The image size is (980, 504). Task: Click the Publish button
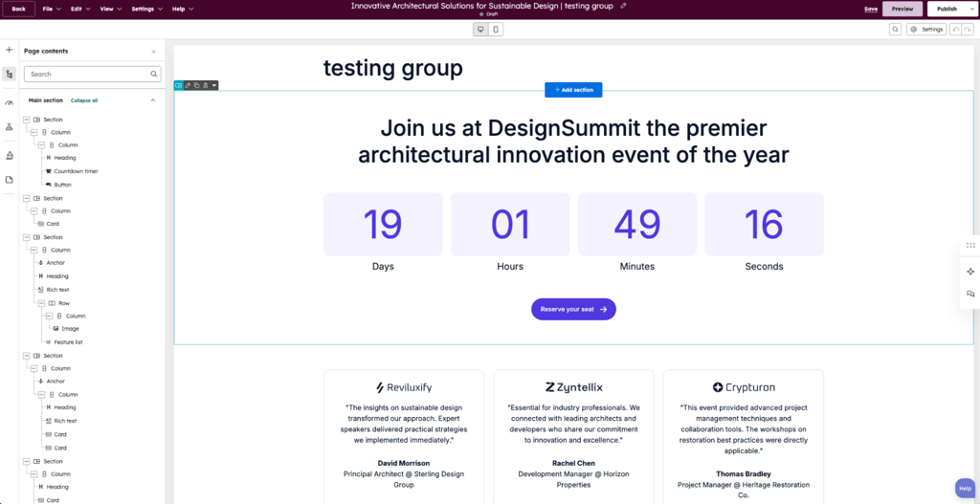(947, 9)
